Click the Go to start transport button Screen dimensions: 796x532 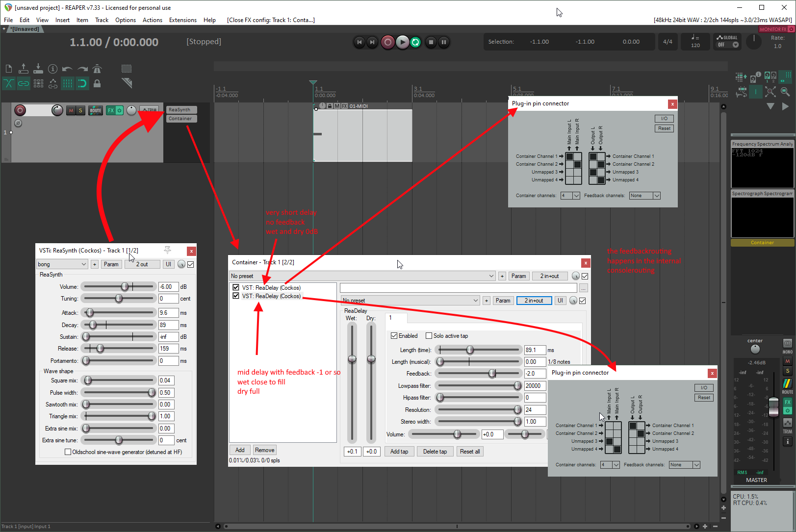point(359,42)
